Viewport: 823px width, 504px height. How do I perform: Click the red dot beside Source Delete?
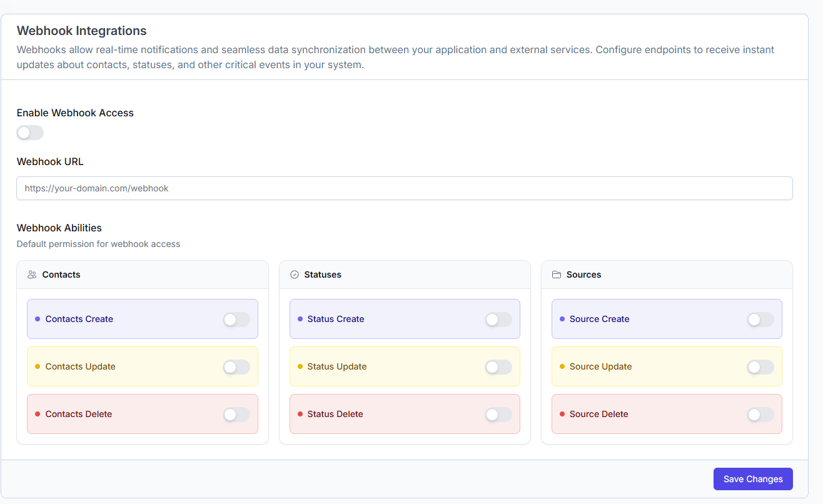(x=562, y=414)
